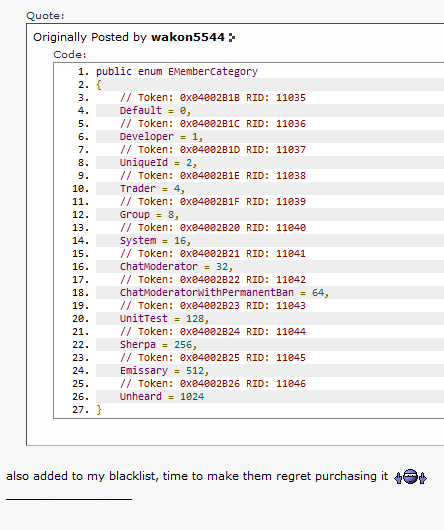Click the view-post arrow icon beside wakon5544

(231, 38)
